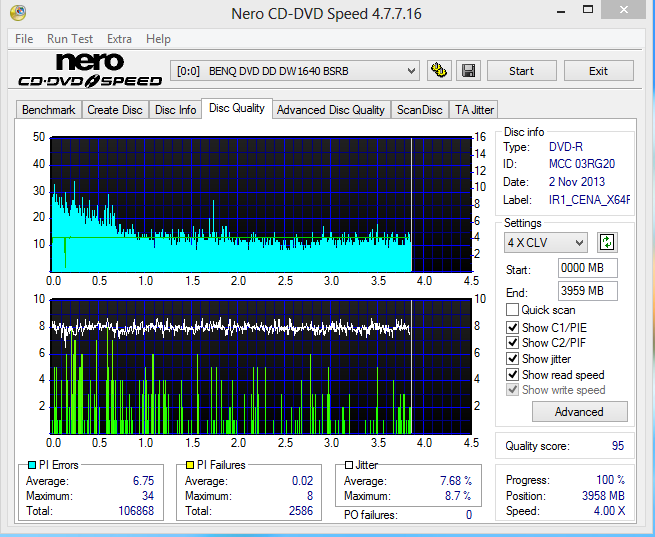Click the disc type DVD-R value
655x537 pixels.
point(566,147)
